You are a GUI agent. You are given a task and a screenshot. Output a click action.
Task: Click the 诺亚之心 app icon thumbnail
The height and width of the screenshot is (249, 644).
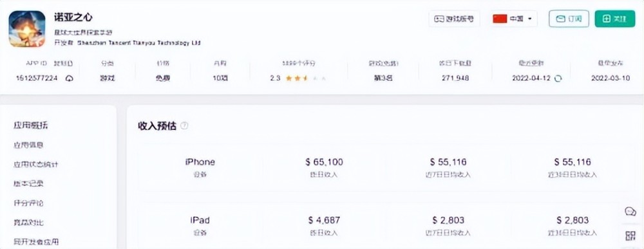(x=27, y=29)
